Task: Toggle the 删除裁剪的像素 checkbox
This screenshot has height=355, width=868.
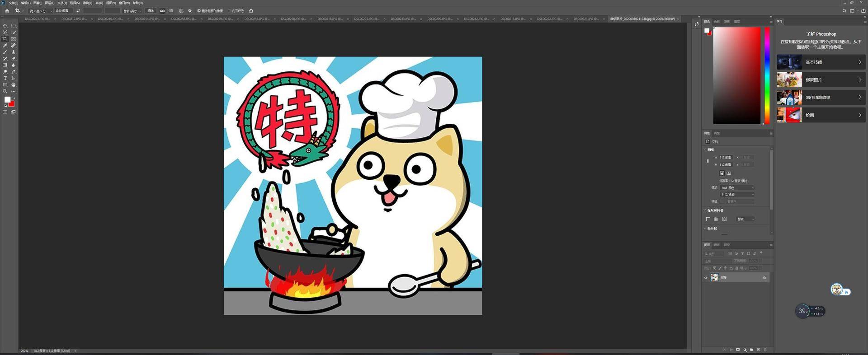Action: [199, 11]
